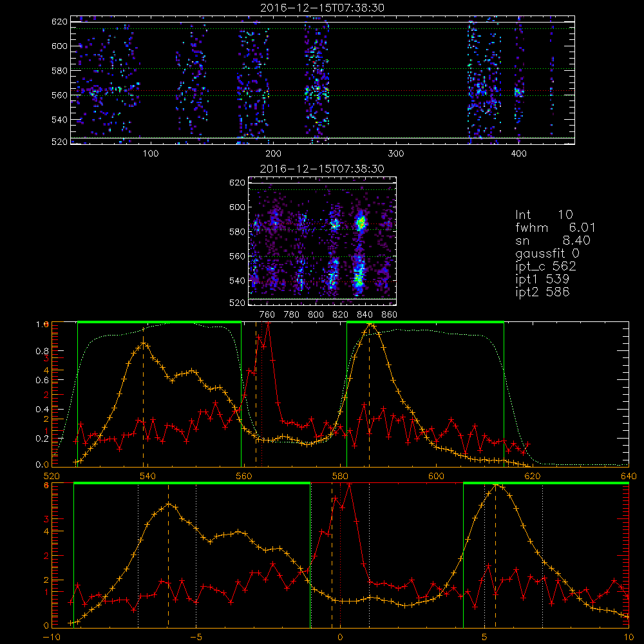Click the 840 tick label in middle image
This screenshot has height=644, width=644.
pyautogui.click(x=365, y=315)
